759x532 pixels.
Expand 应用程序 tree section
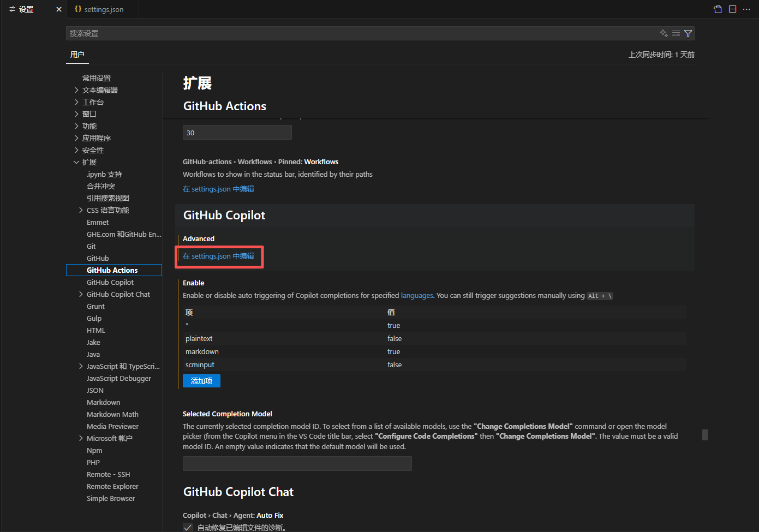(x=76, y=138)
